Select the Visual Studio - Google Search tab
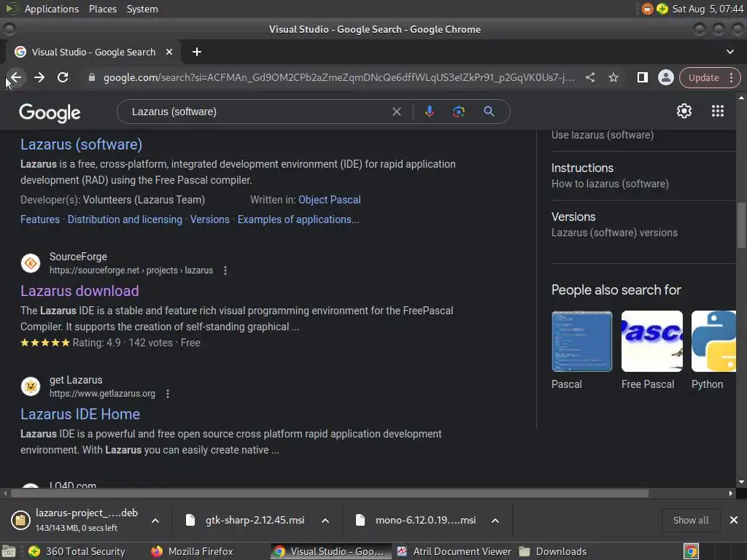This screenshot has width=747, height=560. click(x=93, y=52)
